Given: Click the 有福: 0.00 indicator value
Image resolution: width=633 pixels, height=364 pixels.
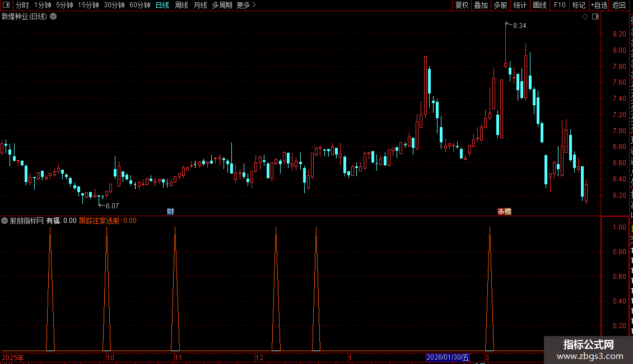Looking at the screenshot, I should pos(62,221).
